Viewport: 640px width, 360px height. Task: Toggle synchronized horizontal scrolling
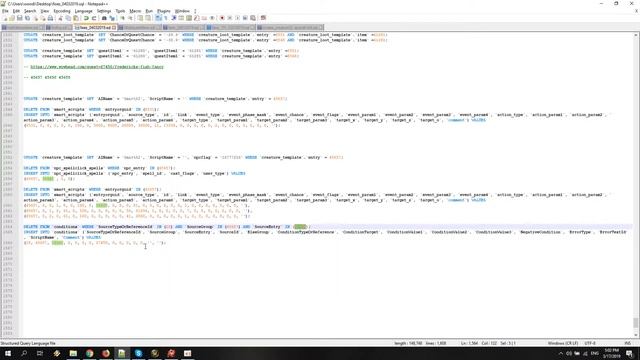pyautogui.click(x=149, y=18)
